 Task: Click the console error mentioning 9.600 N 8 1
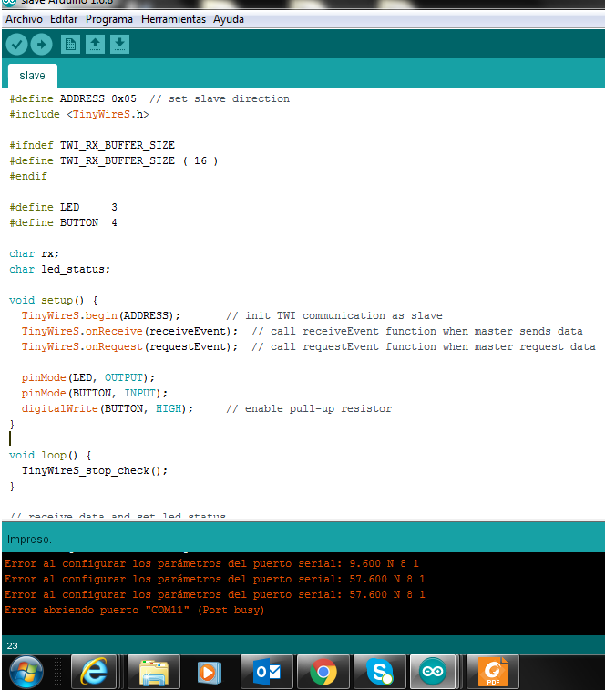pos(212,563)
